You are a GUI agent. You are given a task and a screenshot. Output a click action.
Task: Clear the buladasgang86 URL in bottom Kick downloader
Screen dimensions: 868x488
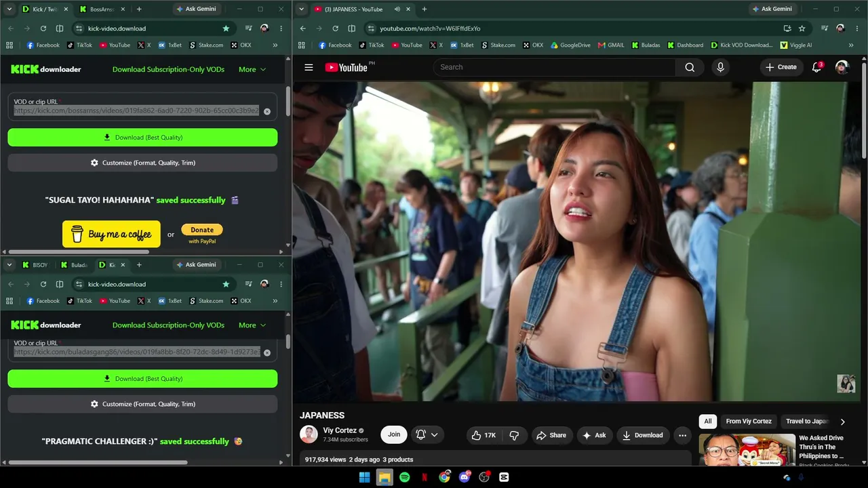(267, 352)
